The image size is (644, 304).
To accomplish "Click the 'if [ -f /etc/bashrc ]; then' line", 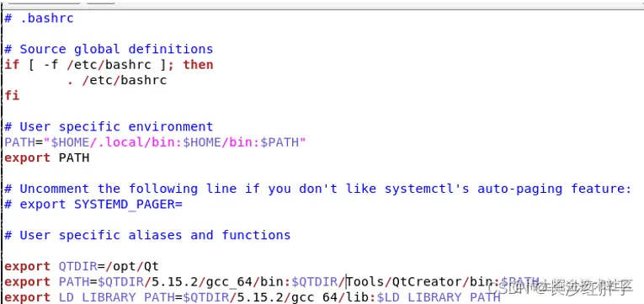I will 109,65.
